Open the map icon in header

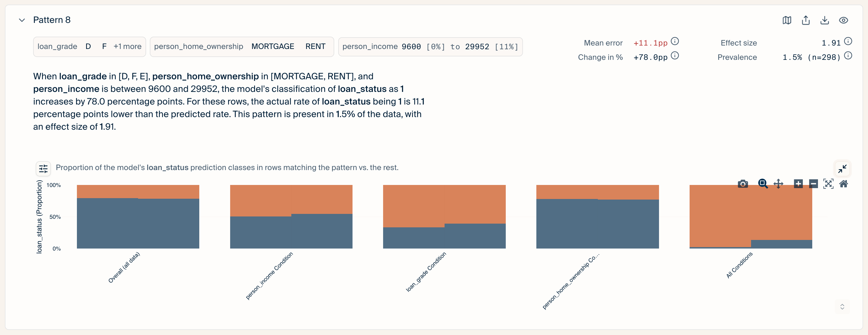787,20
